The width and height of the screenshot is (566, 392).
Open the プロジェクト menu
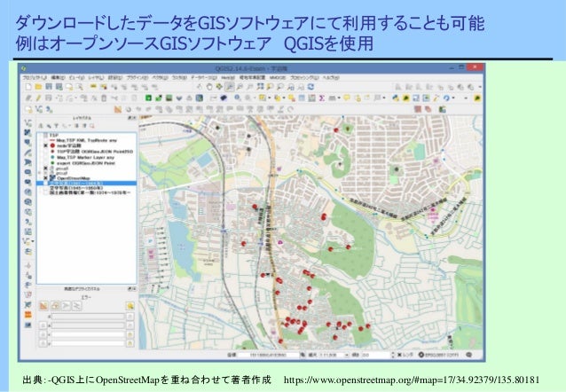click(x=35, y=78)
